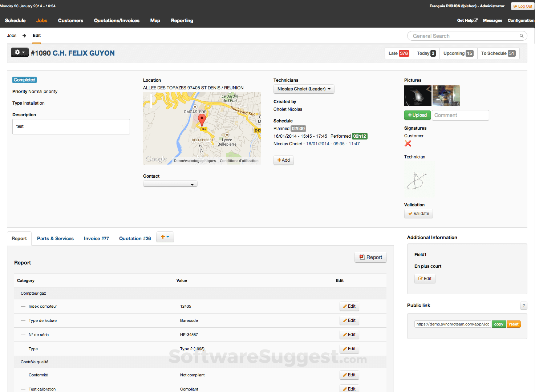Click the Validate checkmark button
The width and height of the screenshot is (535, 392).
418,213
